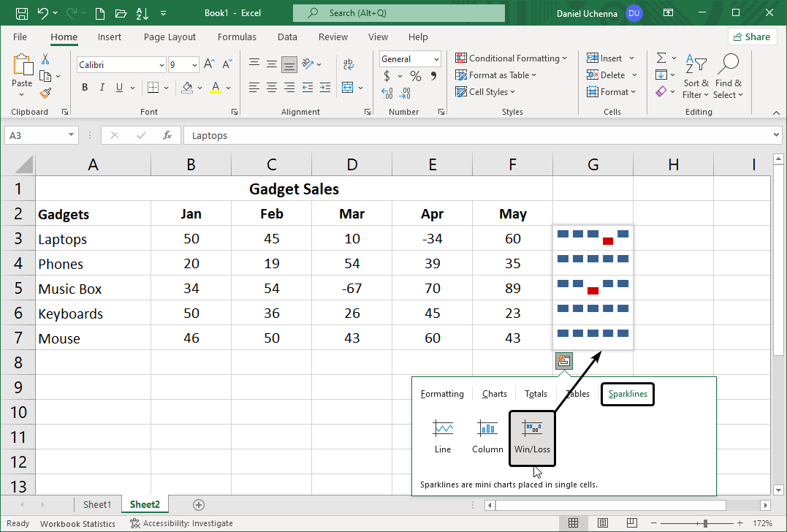The image size is (787, 532).
Task: Select the Win/Loss sparkline option
Action: coord(532,437)
